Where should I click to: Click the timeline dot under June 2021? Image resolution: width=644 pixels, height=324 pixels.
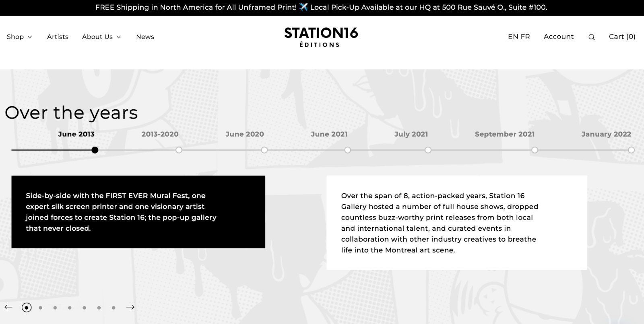click(x=347, y=150)
